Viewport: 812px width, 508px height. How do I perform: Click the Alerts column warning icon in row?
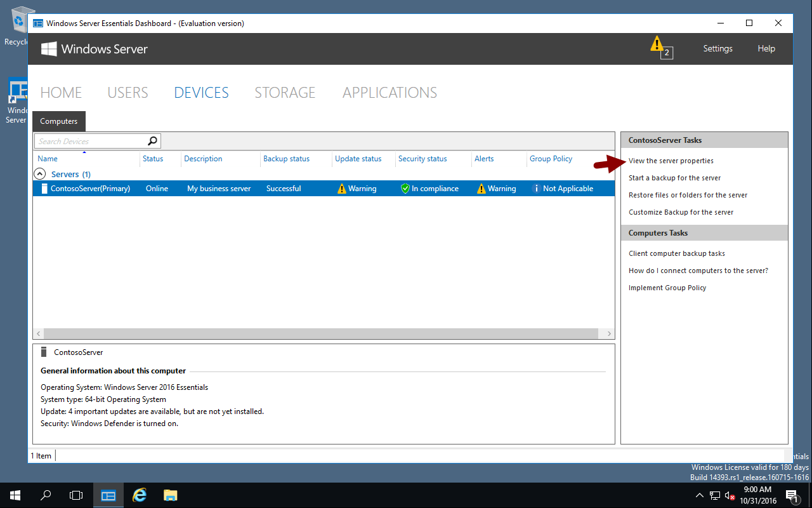(x=481, y=189)
